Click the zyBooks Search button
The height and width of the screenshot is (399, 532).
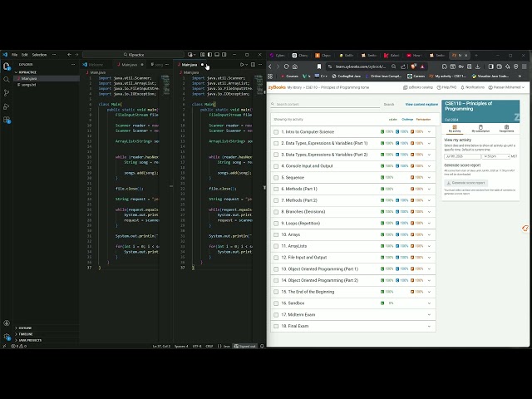pyautogui.click(x=389, y=104)
